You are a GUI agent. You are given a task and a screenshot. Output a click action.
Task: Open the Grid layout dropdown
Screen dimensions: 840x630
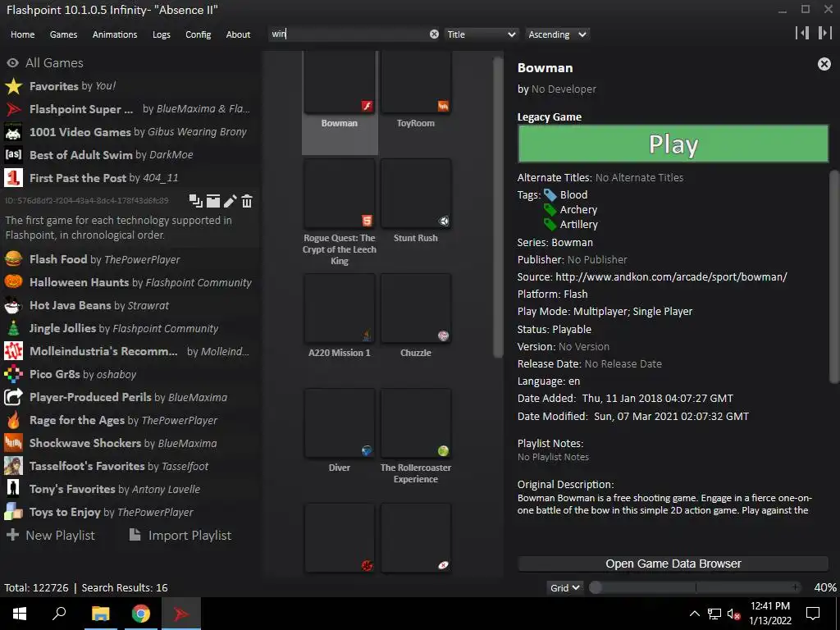tap(564, 587)
